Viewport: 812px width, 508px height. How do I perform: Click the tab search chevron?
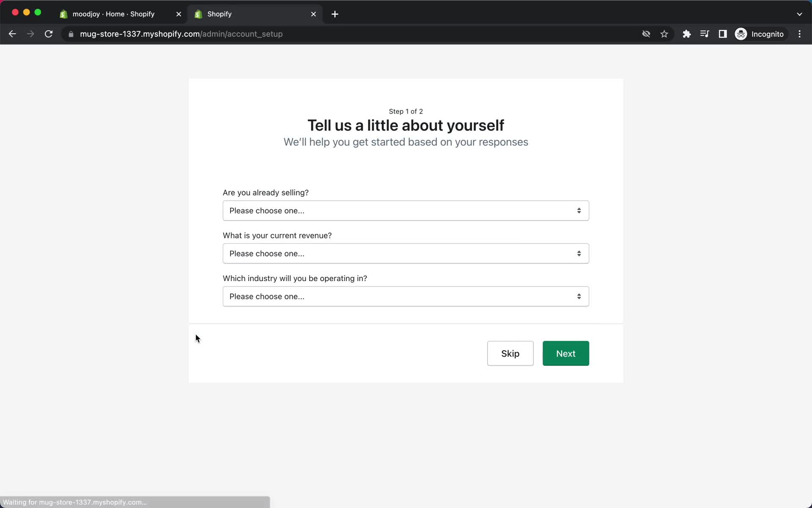pyautogui.click(x=800, y=14)
